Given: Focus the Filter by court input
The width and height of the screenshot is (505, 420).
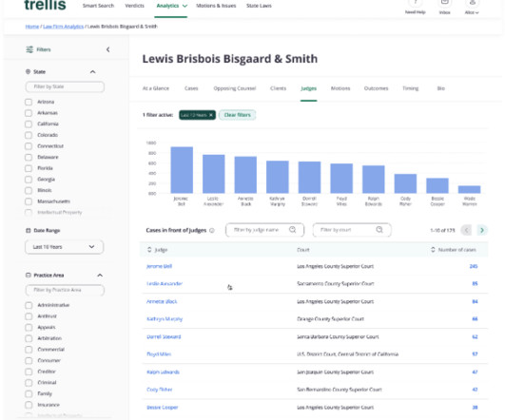Looking at the screenshot, I should coord(352,230).
